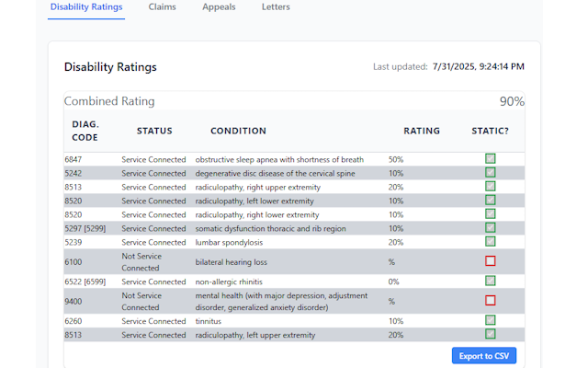Click condition 'radiculopathy, left upper extremity'
This screenshot has height=368, width=588.
[x=255, y=335]
